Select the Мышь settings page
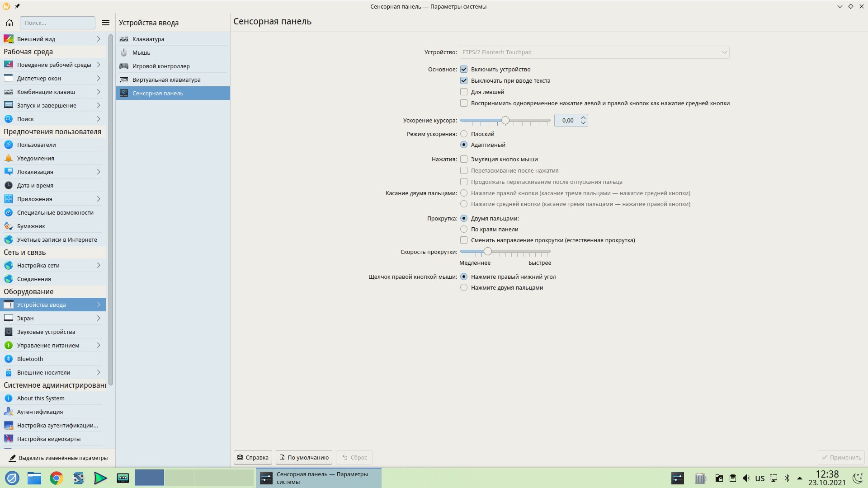 coord(141,52)
